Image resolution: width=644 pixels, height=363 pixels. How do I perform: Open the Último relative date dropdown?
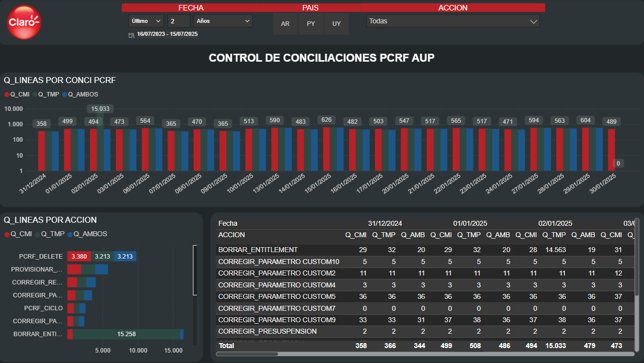click(146, 21)
